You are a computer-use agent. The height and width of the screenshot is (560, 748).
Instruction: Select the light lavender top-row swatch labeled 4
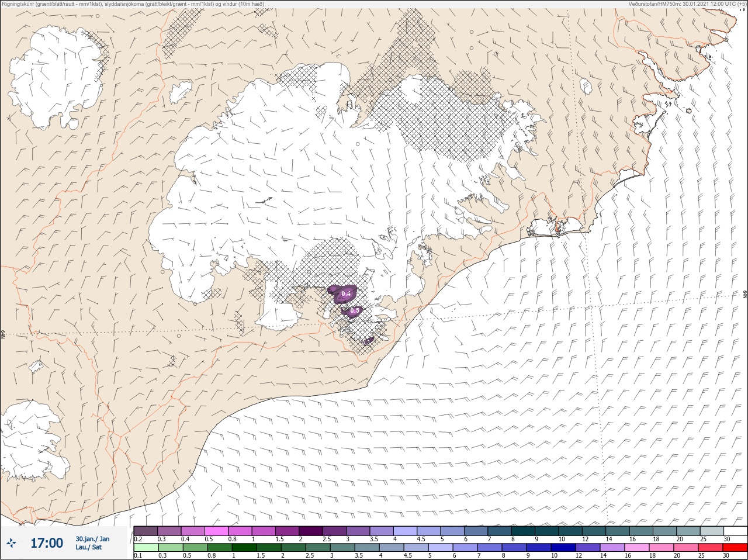pyautogui.click(x=406, y=531)
